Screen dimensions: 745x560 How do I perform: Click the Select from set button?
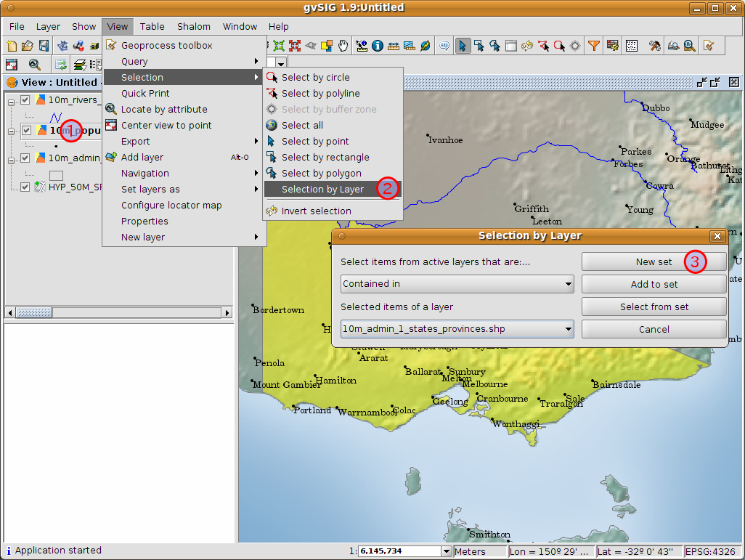[x=654, y=307]
